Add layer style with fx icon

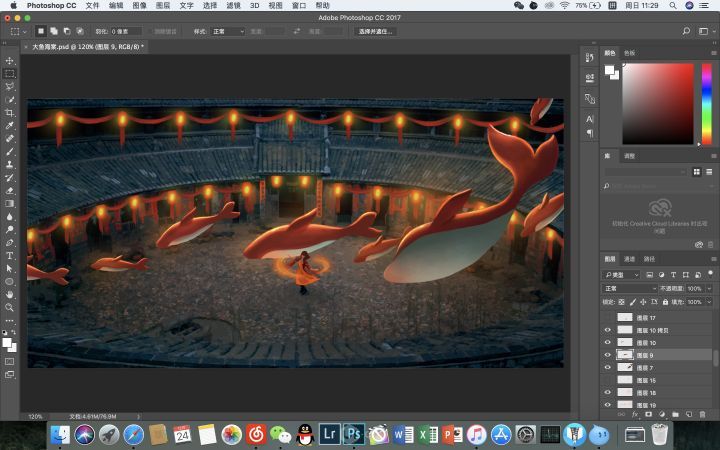point(635,413)
